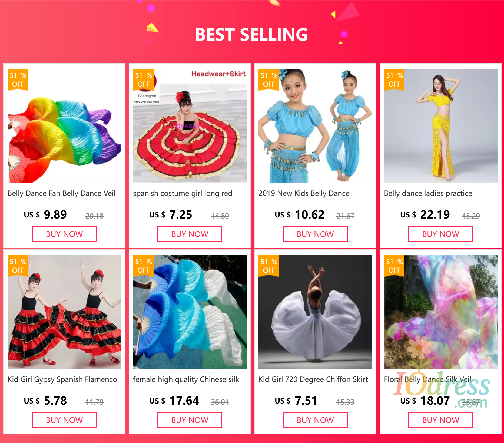Open the yellow ladies practice outfit image
Screen dimensions: 504x443
[x=441, y=126]
